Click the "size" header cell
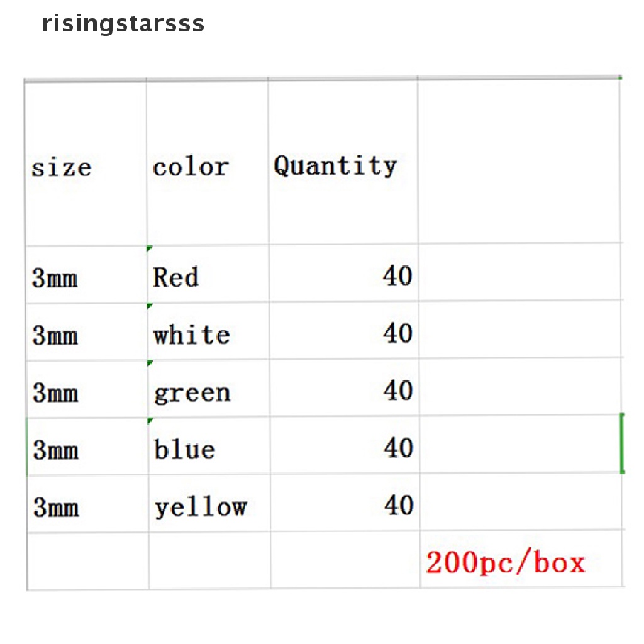Image resolution: width=644 pixels, height=644 pixels. pos(62,167)
